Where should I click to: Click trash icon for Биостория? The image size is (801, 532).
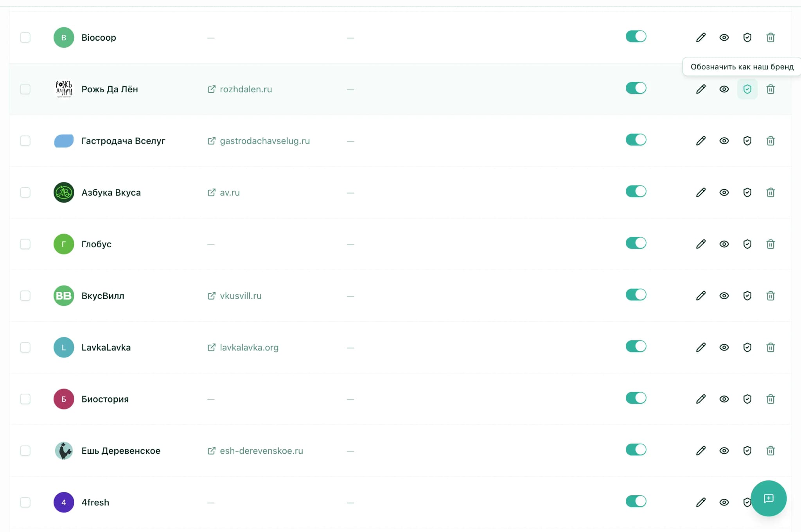click(770, 399)
